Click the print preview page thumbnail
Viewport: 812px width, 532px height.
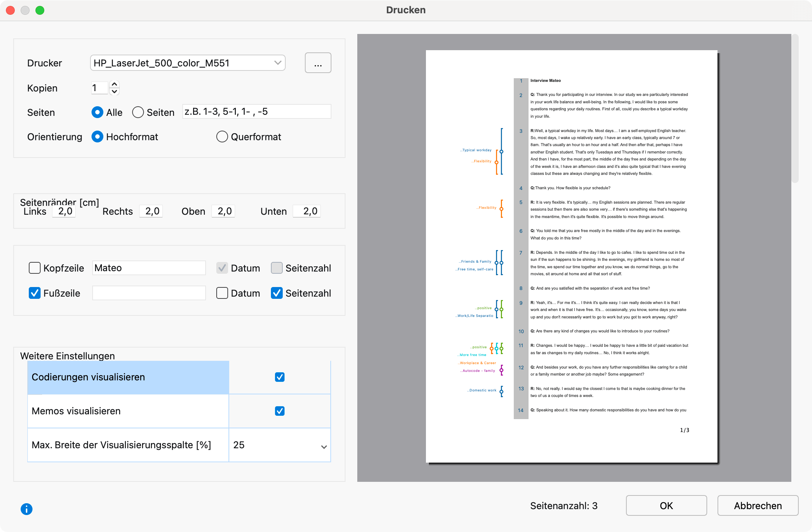[571, 256]
